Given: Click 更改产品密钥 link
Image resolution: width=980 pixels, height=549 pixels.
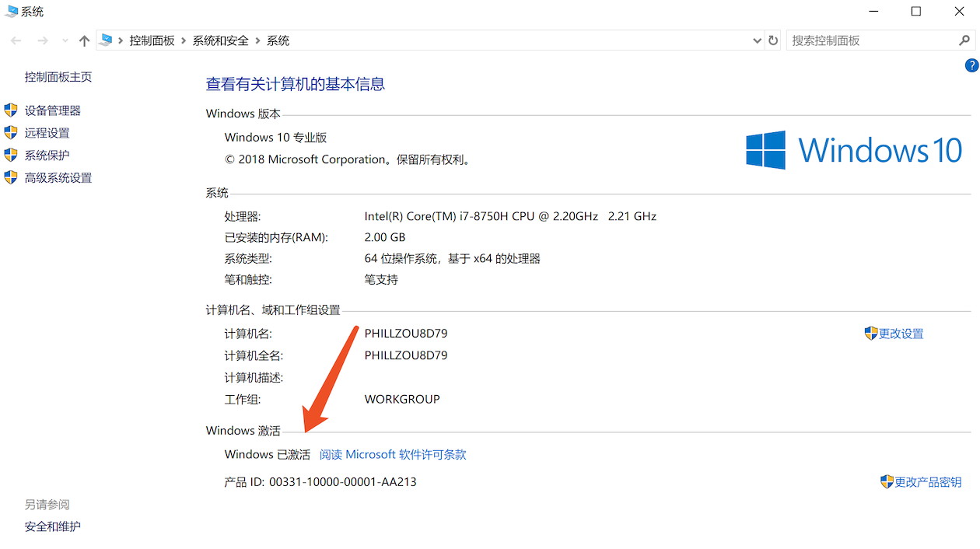Looking at the screenshot, I should [928, 482].
